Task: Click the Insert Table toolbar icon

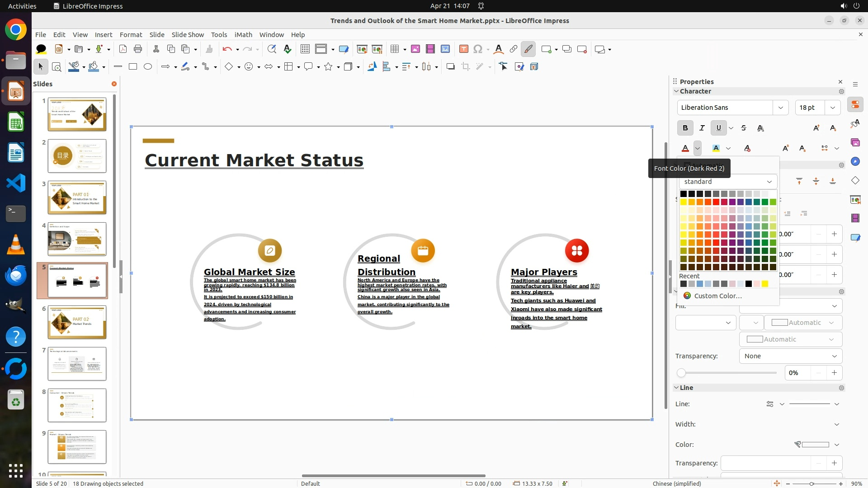Action: (395, 49)
